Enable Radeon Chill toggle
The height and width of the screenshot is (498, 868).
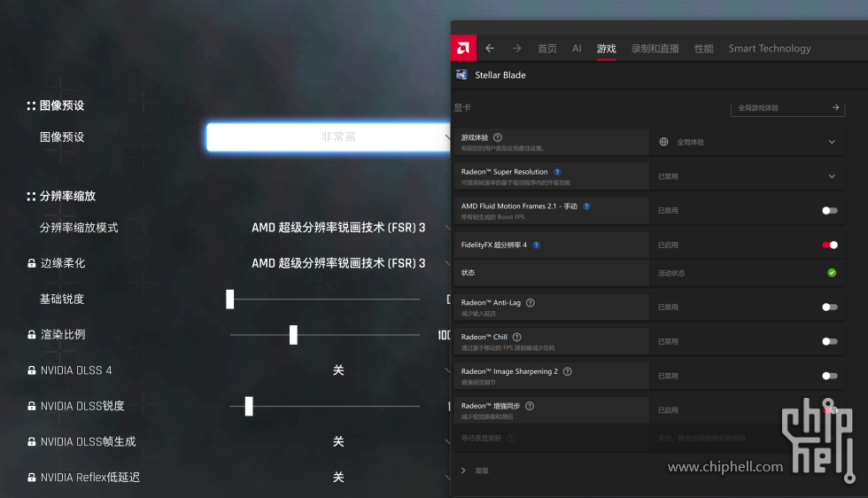tap(829, 341)
